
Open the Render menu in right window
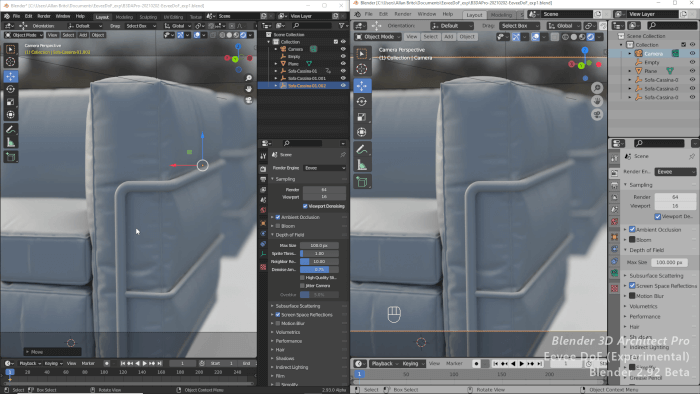[x=402, y=14]
